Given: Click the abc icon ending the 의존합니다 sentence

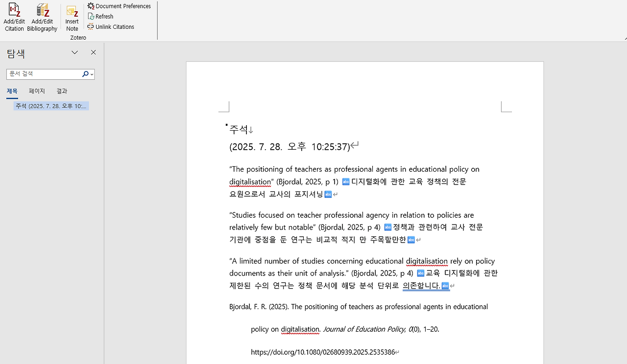Looking at the screenshot, I should [445, 285].
